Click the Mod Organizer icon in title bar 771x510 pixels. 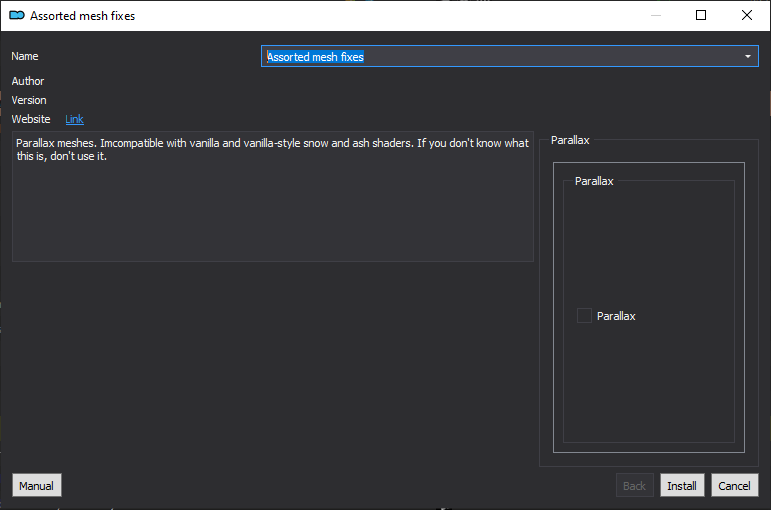pyautogui.click(x=17, y=16)
